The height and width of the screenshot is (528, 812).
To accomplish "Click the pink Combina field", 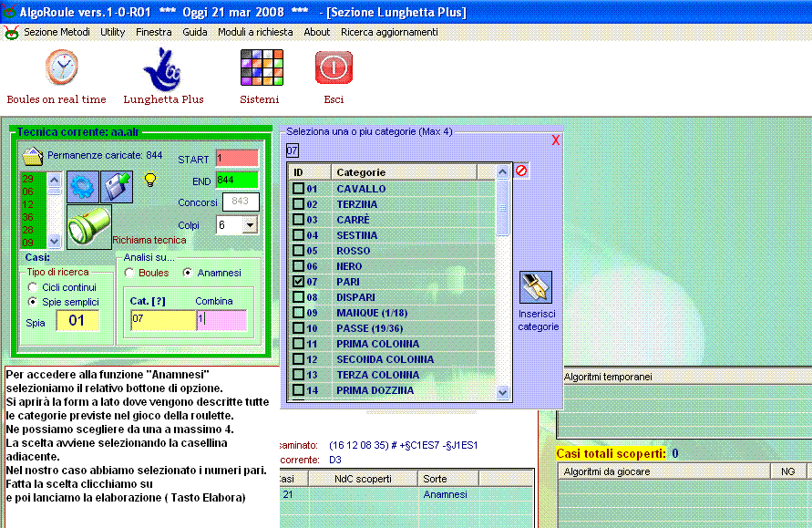I will 222,320.
